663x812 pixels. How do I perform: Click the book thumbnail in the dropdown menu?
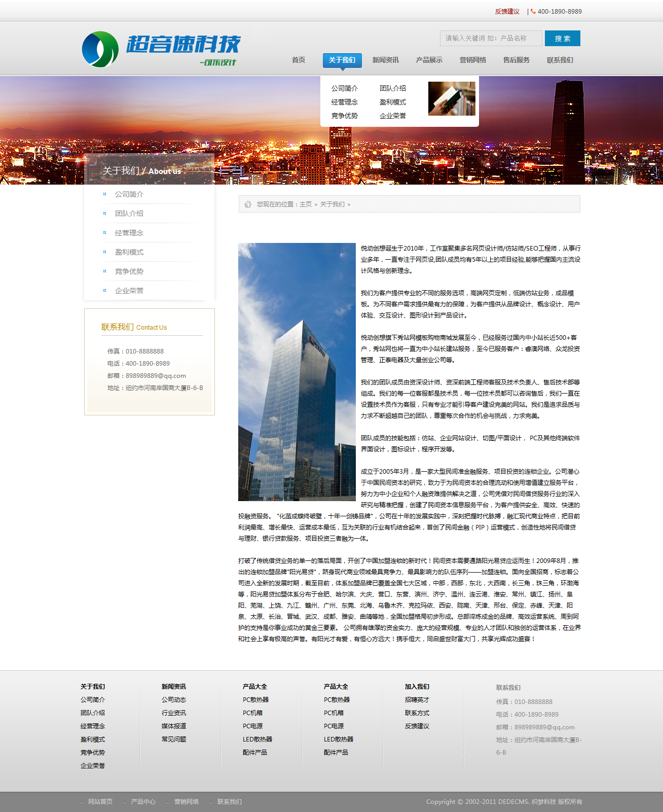tap(451, 98)
